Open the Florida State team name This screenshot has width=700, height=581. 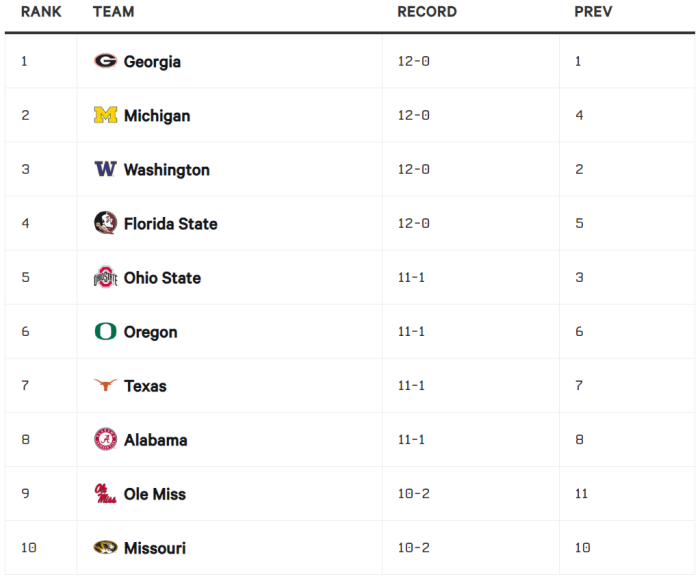point(171,224)
